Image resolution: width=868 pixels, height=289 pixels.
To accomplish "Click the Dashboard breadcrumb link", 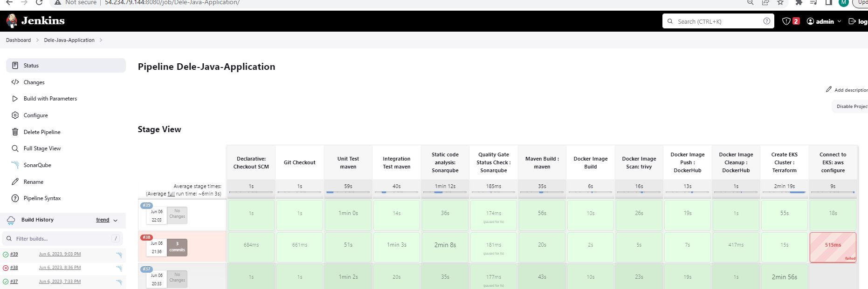I will click(x=18, y=40).
